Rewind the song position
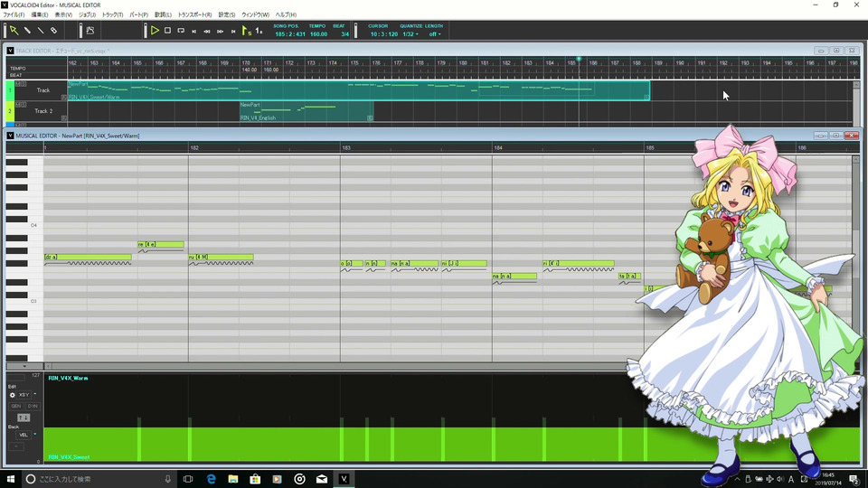868x488 pixels. click(x=207, y=31)
